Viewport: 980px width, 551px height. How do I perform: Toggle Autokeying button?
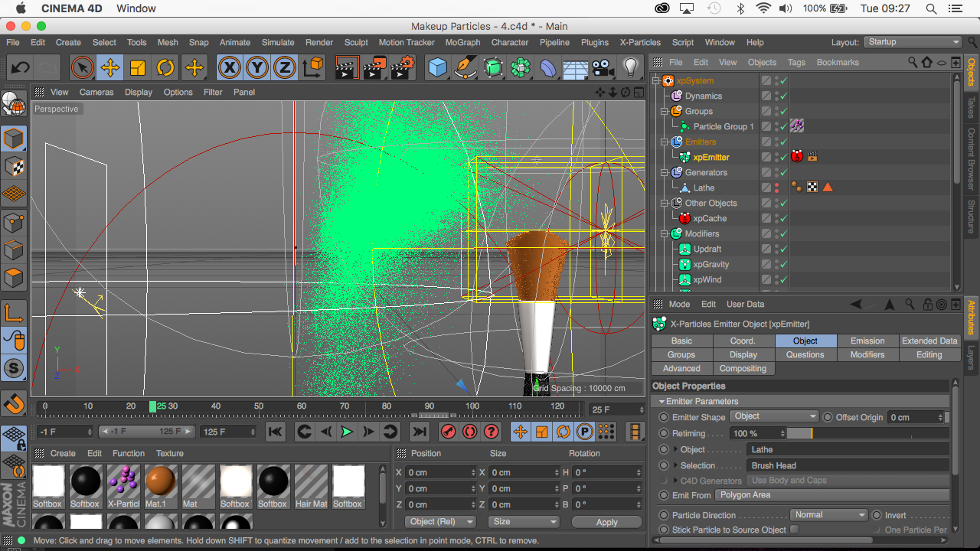pos(470,432)
